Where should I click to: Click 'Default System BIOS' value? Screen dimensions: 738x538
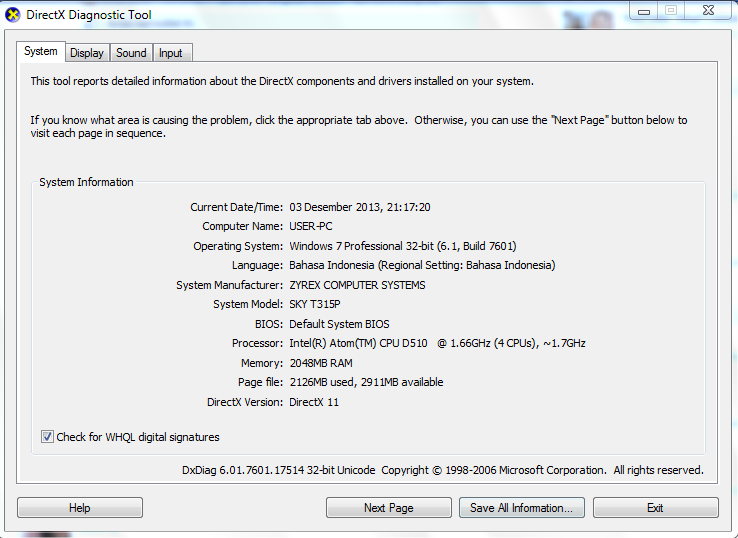pos(339,324)
